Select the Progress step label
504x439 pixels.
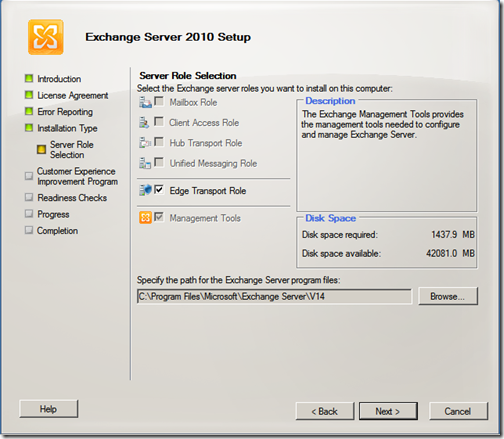click(x=53, y=214)
